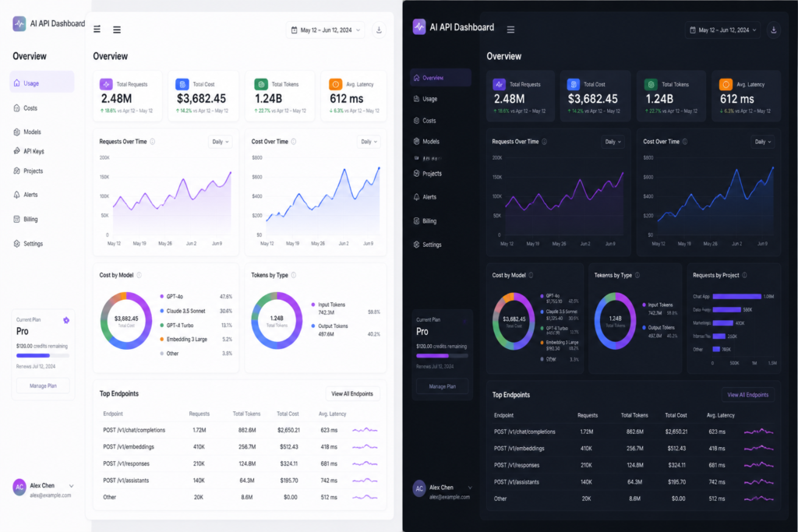Viewport: 798px width, 532px height.
Task: Click the info icon beside dark Requests by Project
Action: click(744, 275)
